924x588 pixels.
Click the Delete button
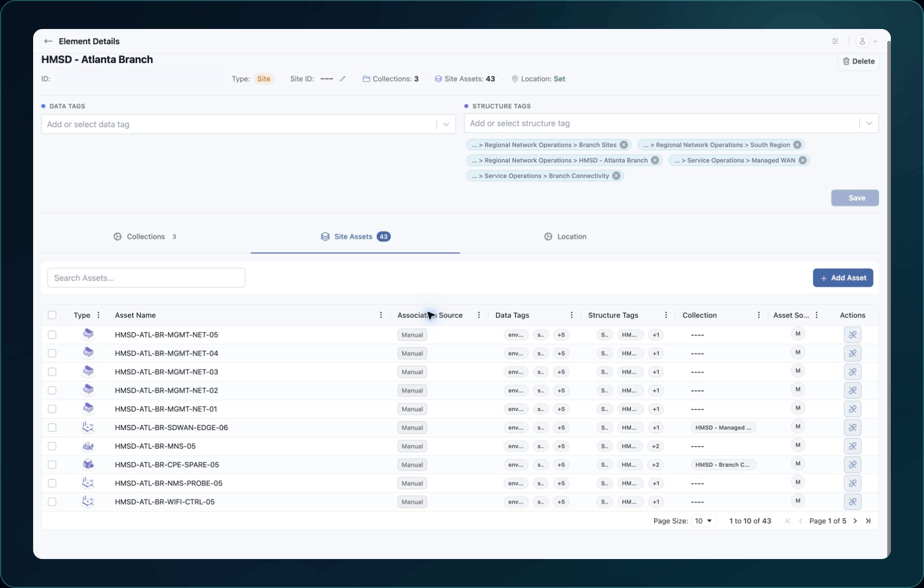click(858, 61)
